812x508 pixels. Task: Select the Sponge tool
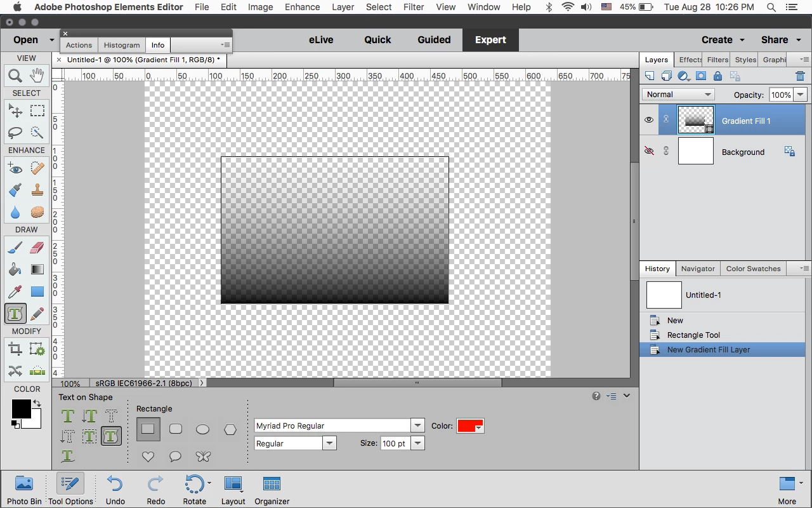click(37, 211)
